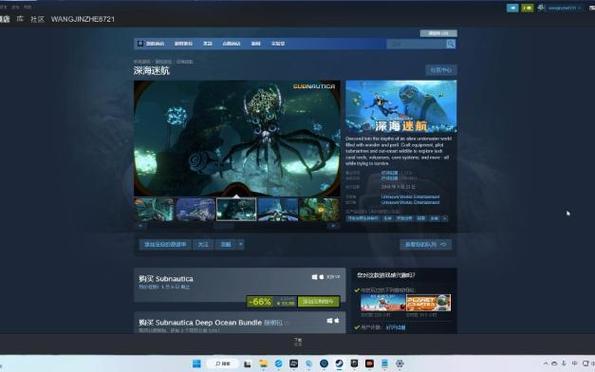This screenshot has width=595, height=372.
Task: Open the bundle info link after Deep Ocean Bundle
Action: (x=275, y=323)
